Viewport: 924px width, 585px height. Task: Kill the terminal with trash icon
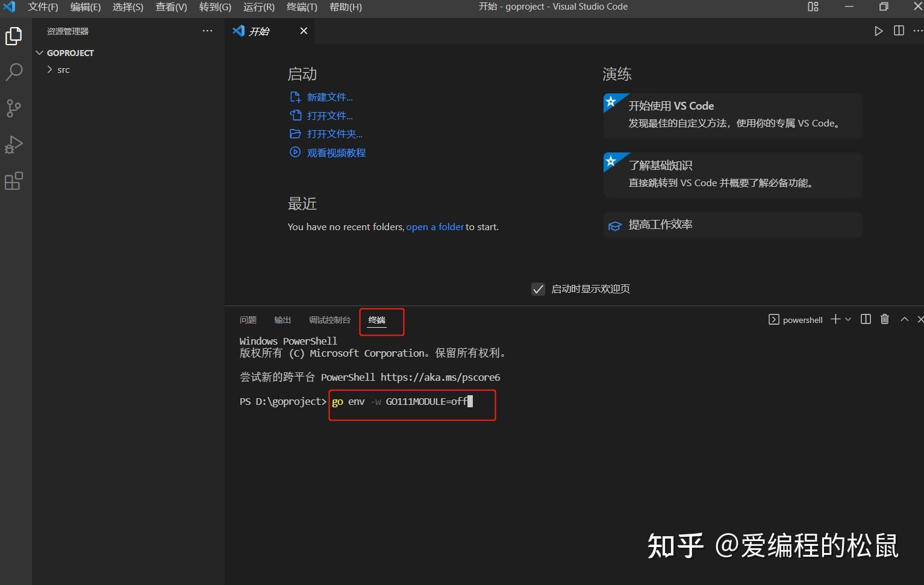coord(884,319)
